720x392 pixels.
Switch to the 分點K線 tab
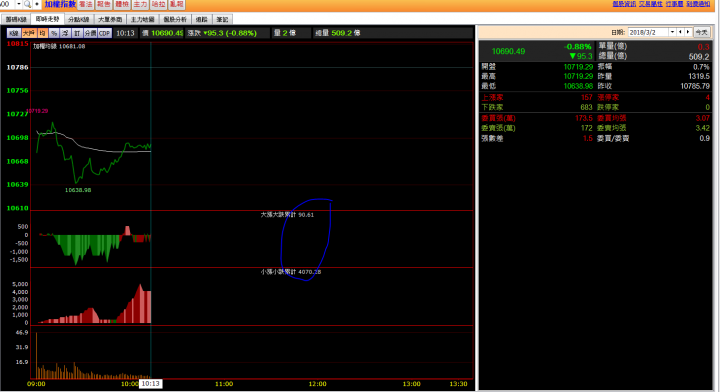[79, 19]
